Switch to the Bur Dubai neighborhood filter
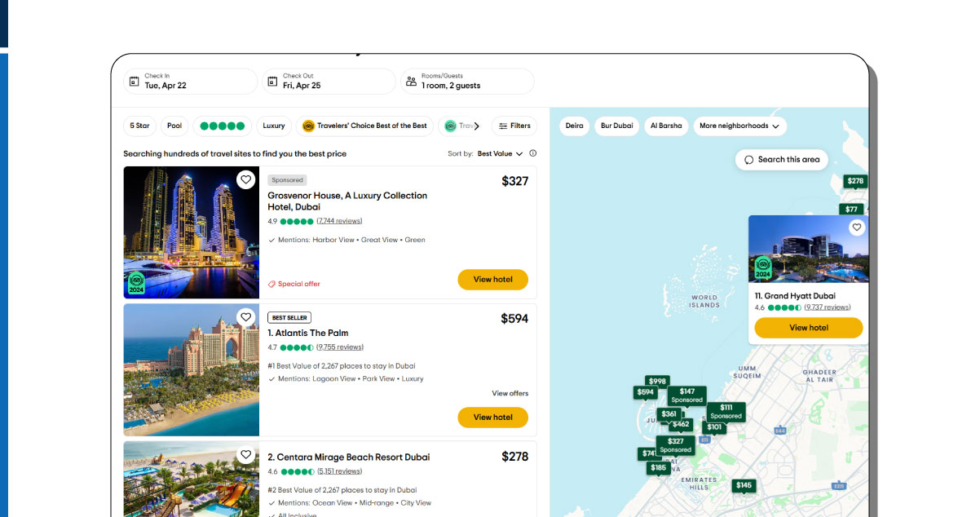 tap(616, 126)
